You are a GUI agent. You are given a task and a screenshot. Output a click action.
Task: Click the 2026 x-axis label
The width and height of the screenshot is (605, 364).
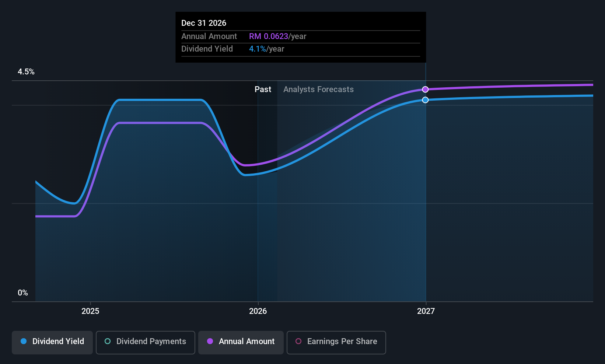(258, 311)
